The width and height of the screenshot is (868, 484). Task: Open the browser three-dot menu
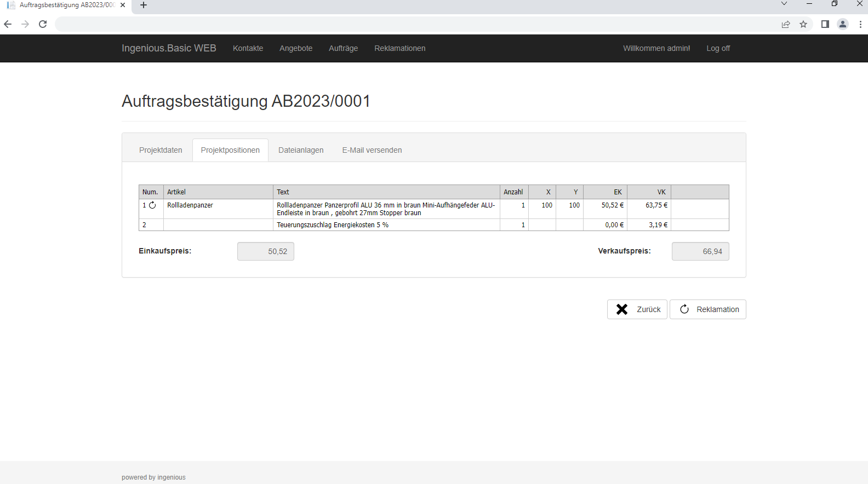pos(860,24)
